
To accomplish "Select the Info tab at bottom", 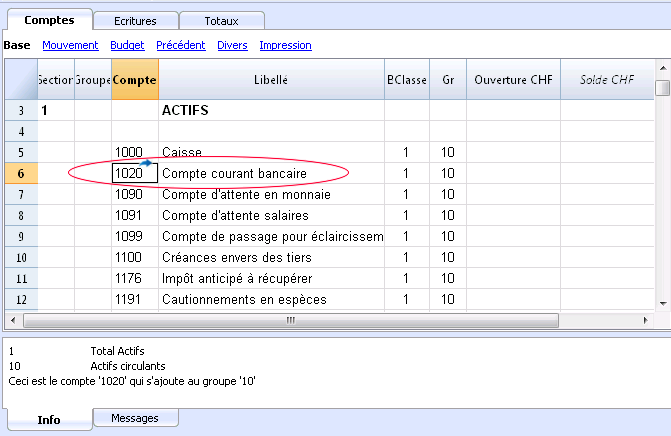I will (49, 420).
